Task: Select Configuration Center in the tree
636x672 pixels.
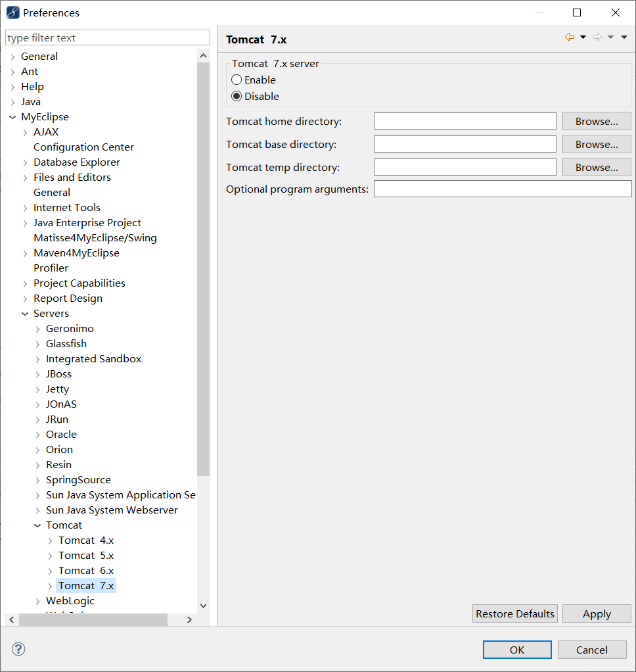Action: click(83, 147)
